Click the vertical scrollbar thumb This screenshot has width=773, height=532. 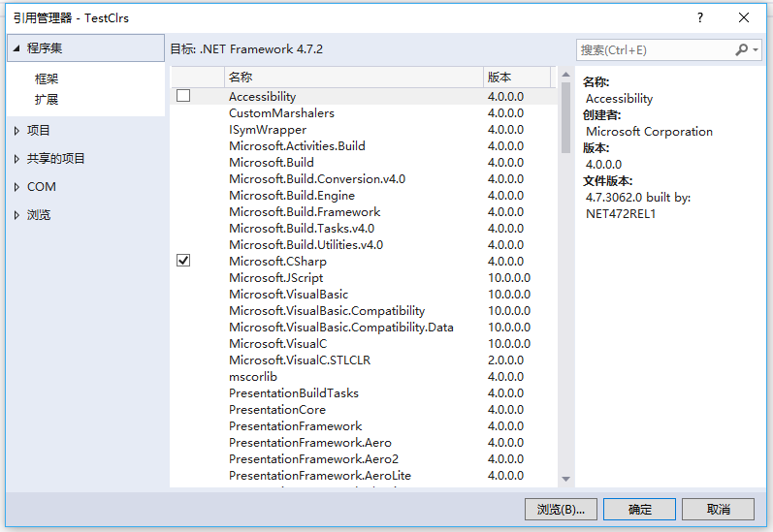(566, 117)
